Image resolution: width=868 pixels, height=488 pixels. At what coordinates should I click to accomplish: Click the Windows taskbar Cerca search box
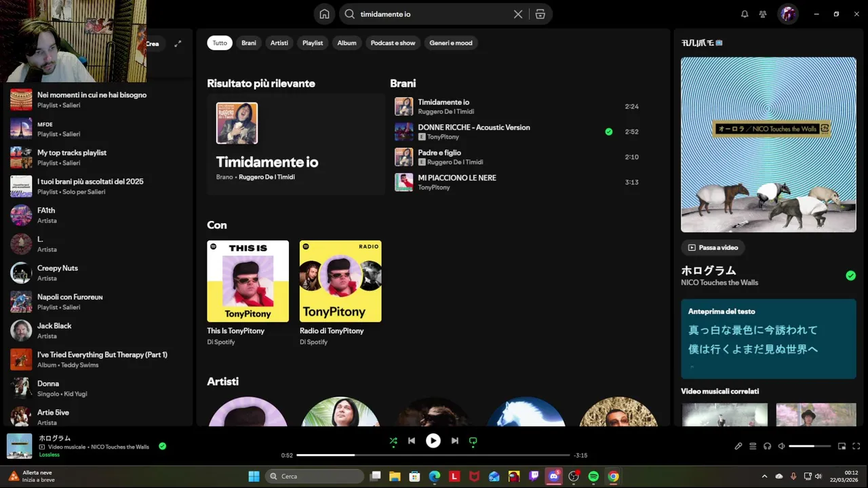(315, 476)
